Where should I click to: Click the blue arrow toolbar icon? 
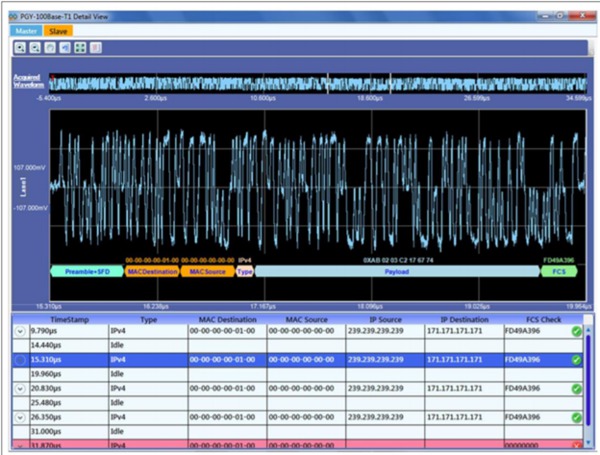tap(65, 48)
